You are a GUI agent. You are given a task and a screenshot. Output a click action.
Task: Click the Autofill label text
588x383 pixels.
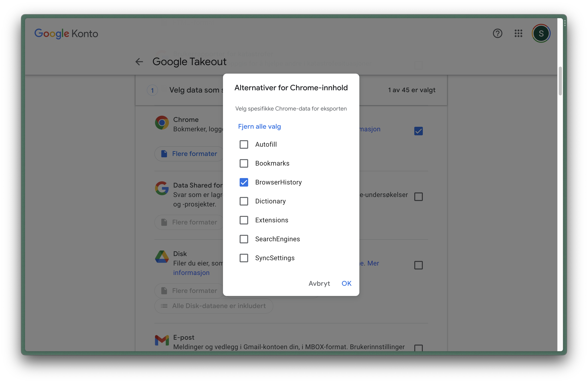[266, 144]
